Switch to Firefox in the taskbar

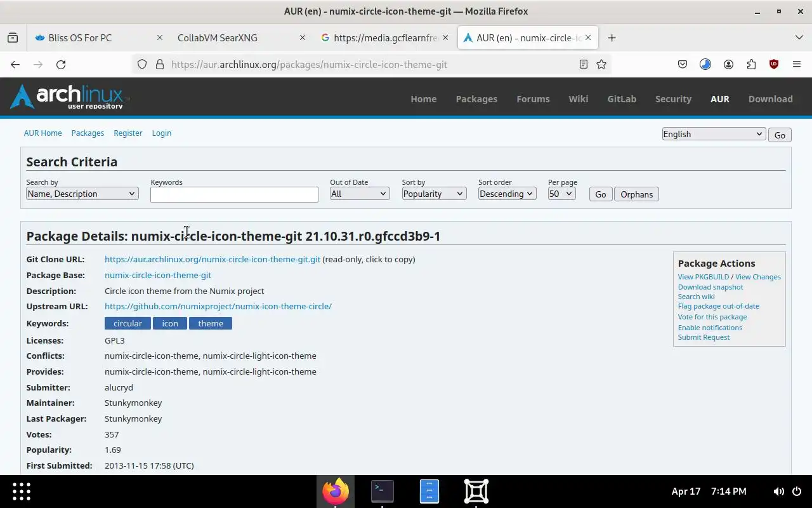[336, 491]
